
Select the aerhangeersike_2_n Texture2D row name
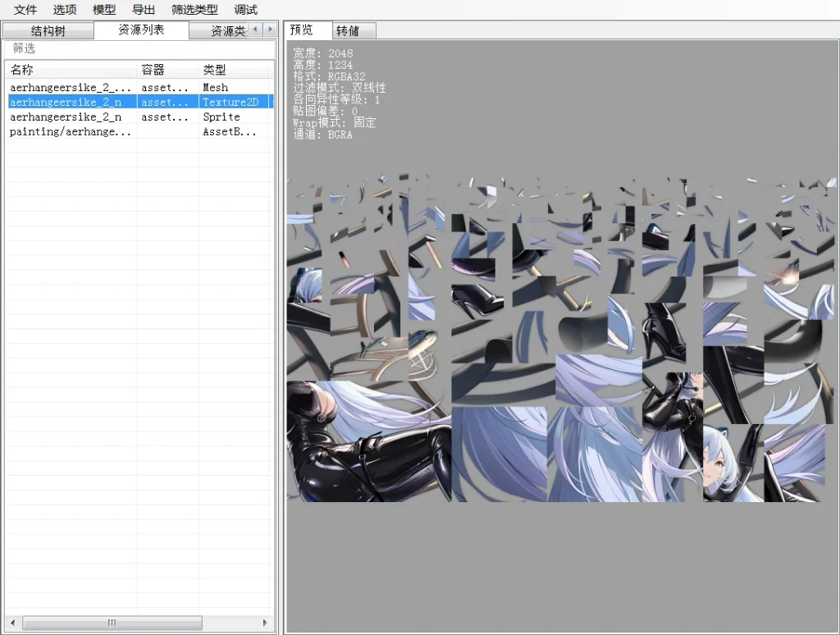pyautogui.click(x=66, y=102)
